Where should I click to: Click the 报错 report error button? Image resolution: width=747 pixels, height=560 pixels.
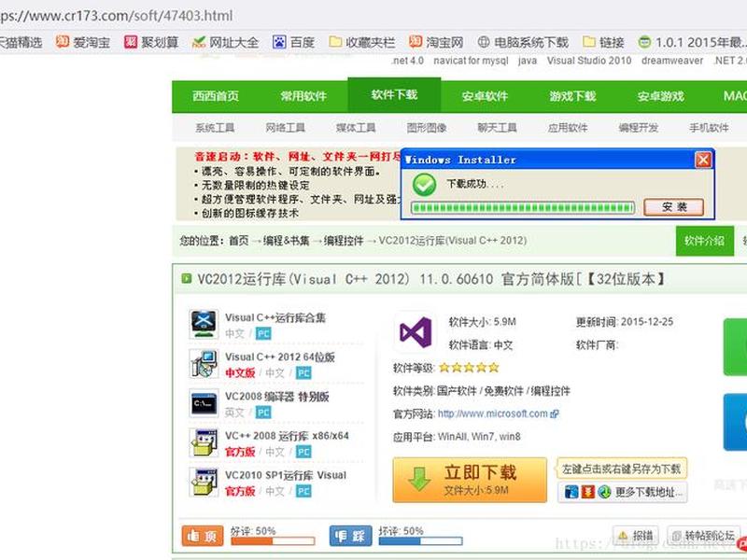point(635,536)
